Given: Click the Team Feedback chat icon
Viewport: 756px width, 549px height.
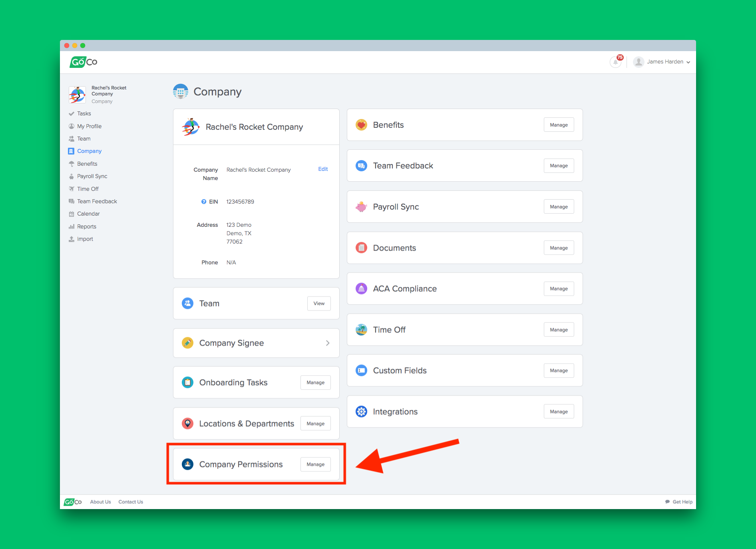Looking at the screenshot, I should coord(361,166).
